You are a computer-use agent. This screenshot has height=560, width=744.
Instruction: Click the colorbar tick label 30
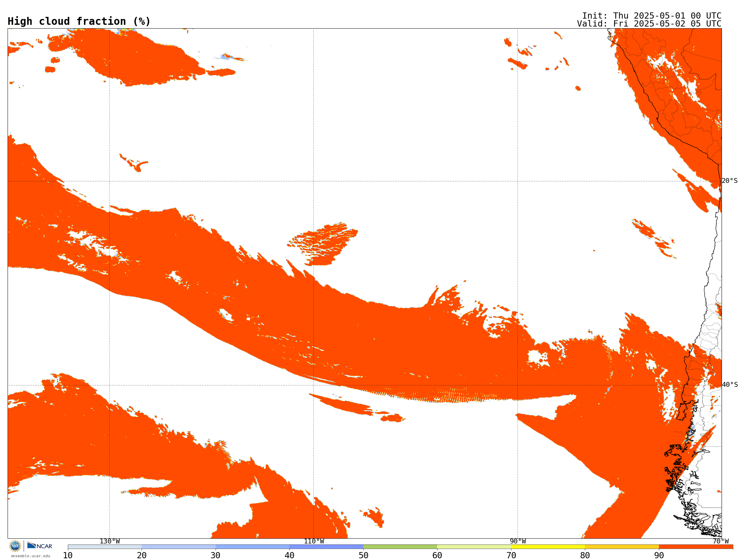click(x=216, y=555)
